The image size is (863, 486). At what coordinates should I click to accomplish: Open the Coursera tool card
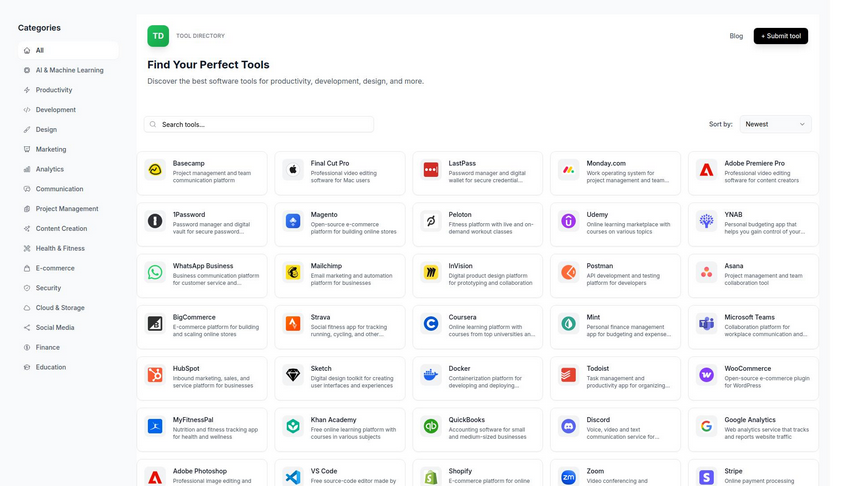click(477, 323)
